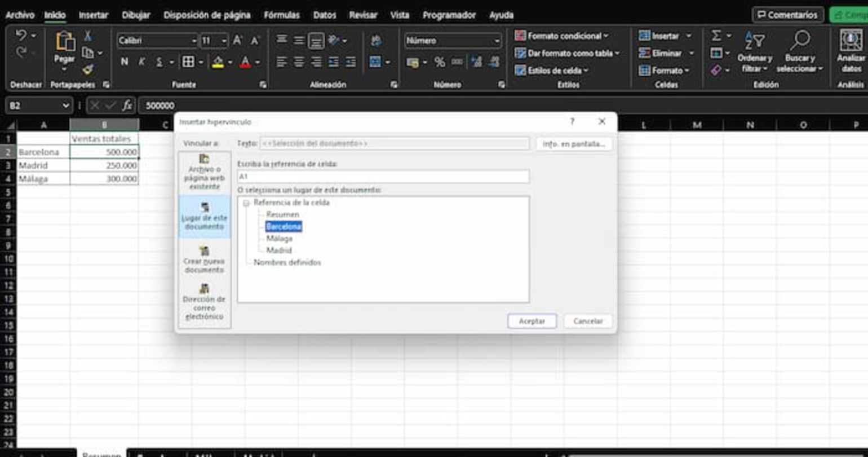Apply the red font color A
868x457 pixels.
click(245, 62)
